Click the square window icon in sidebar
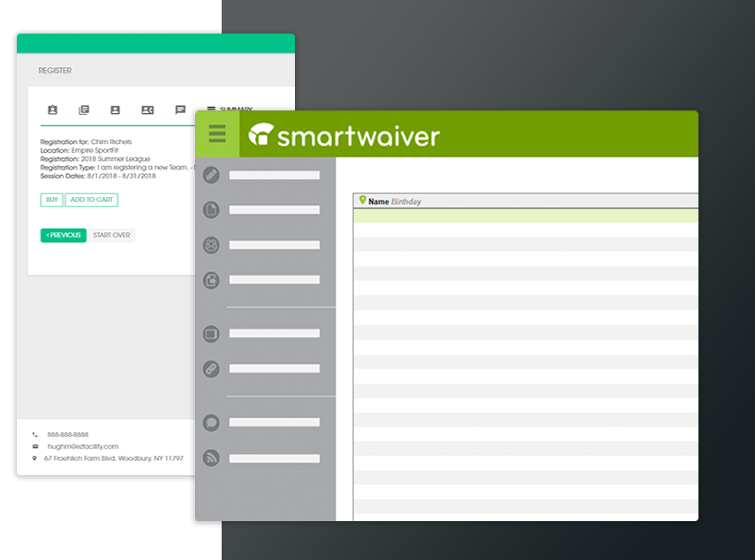Viewport: 755px width, 560px height. coord(211,333)
